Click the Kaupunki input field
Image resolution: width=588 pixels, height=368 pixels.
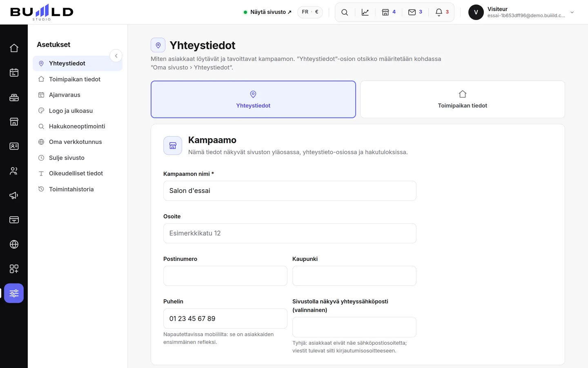[354, 276]
